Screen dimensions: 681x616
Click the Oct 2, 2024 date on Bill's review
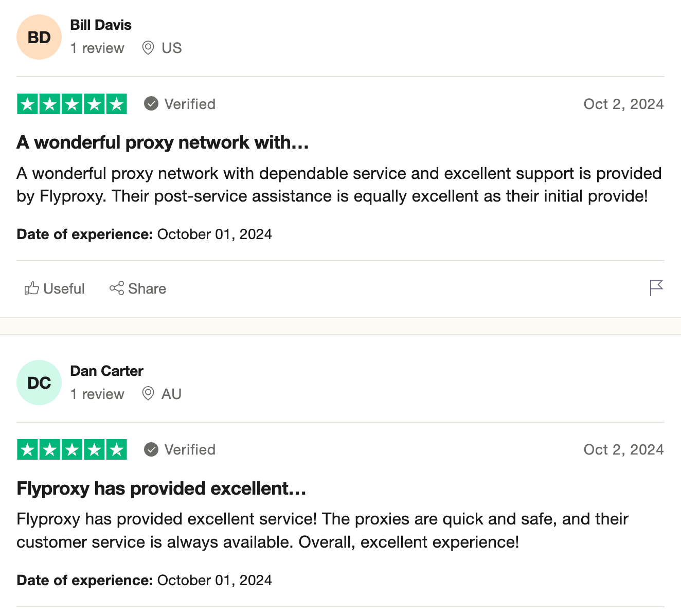coord(623,103)
